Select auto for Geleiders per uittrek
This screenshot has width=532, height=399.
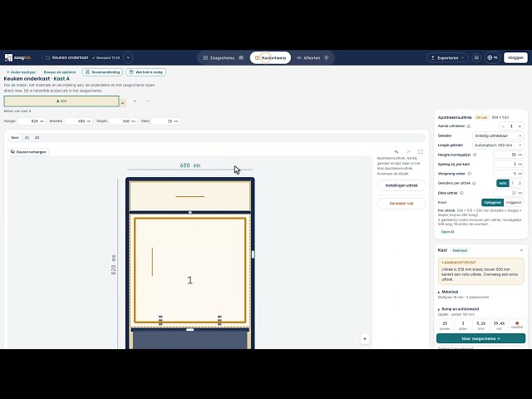coord(503,183)
